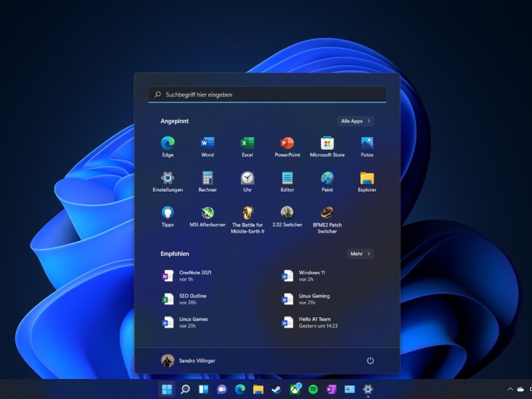Show hidden tray icons chevron
Screen dimensions: 532x399
pos(510,389)
